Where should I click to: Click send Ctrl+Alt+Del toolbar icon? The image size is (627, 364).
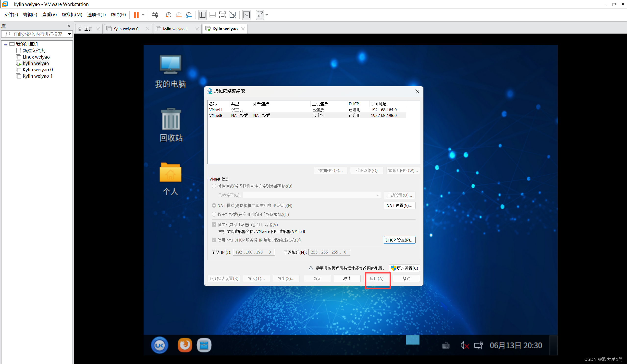[155, 15]
